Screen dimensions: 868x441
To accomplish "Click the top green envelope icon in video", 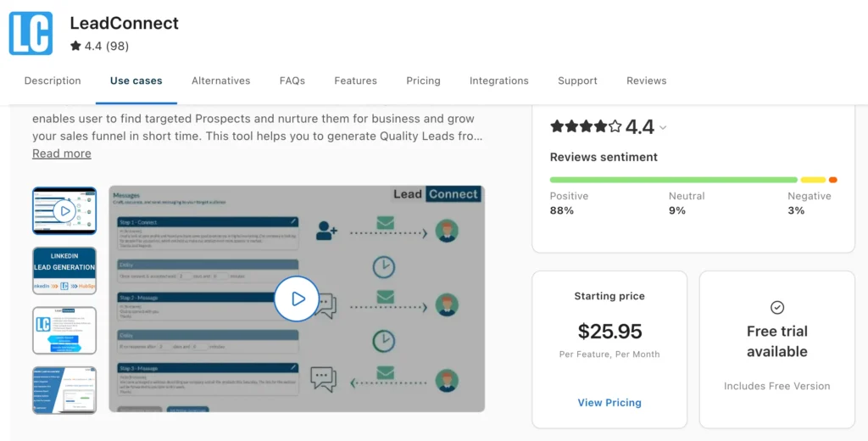I will (x=386, y=223).
